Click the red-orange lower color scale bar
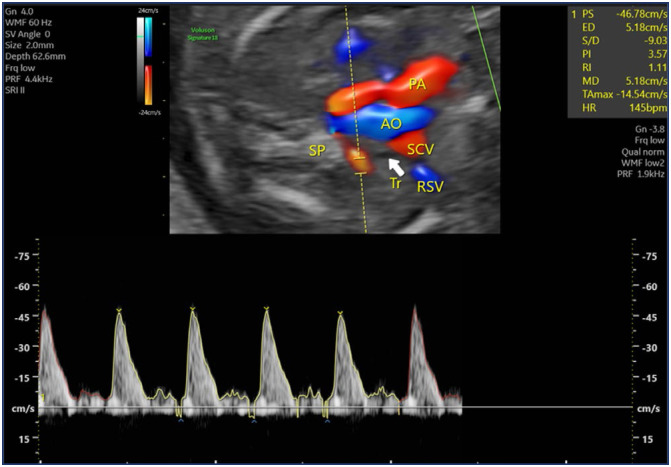Screen dimensions: 671x467 (148, 85)
